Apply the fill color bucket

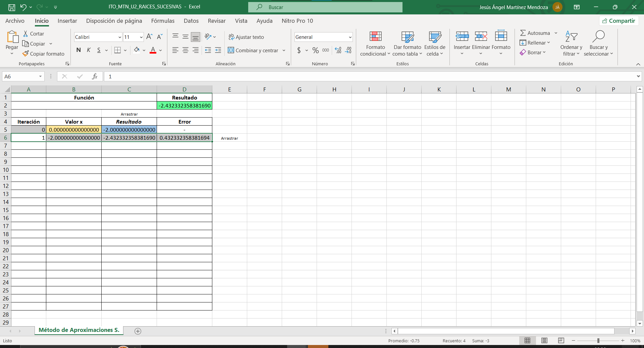point(137,50)
